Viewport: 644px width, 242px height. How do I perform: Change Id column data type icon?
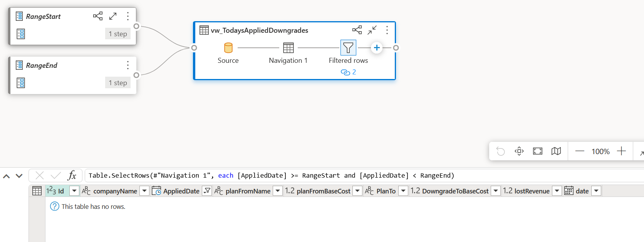pyautogui.click(x=51, y=191)
